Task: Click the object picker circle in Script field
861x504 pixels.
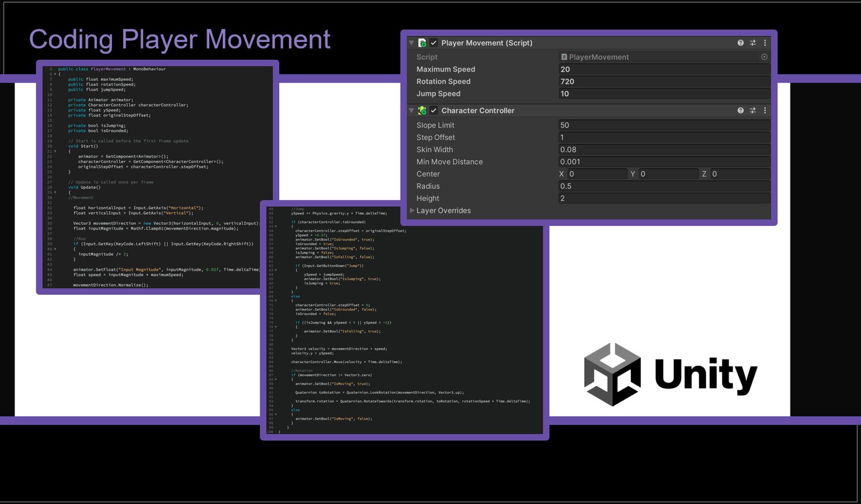Action: click(x=764, y=57)
